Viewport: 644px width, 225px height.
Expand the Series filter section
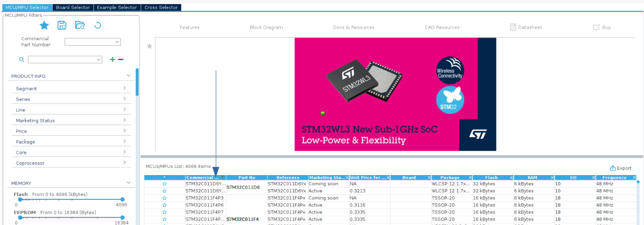coord(71,99)
